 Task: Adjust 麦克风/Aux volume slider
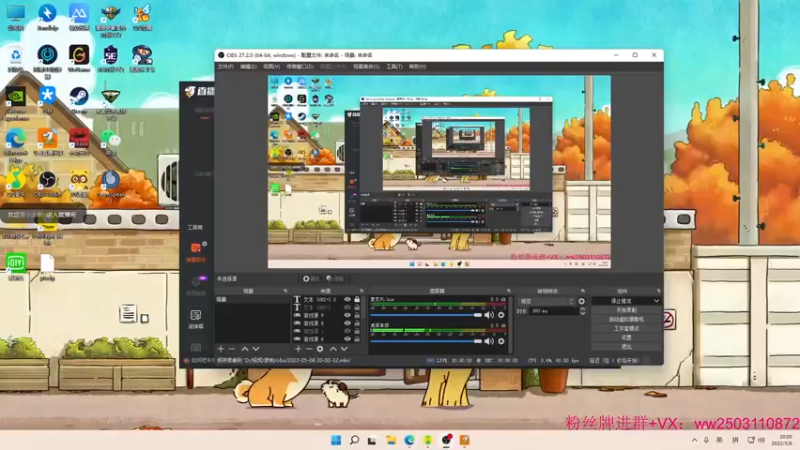point(426,315)
